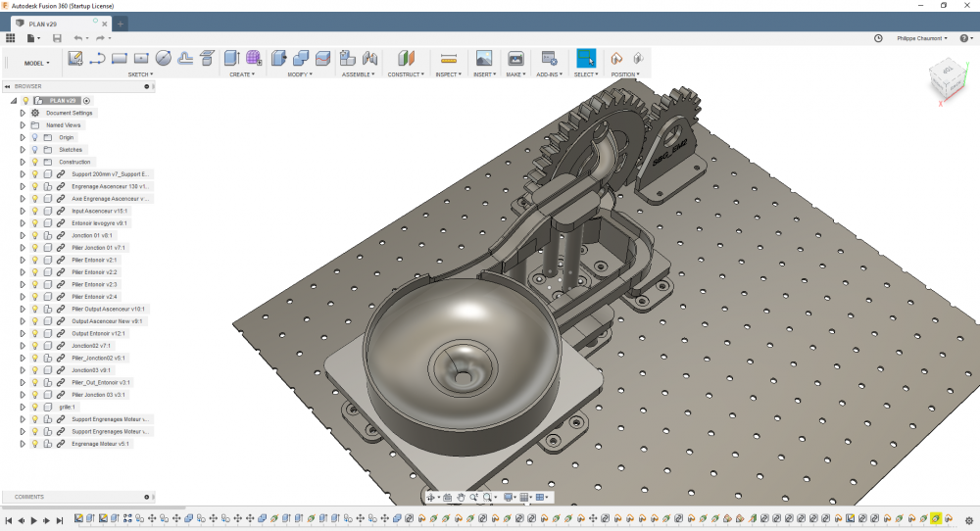Select the highlighted yellow timeline feature
Viewport: 980px width, 531px height.
(936, 518)
